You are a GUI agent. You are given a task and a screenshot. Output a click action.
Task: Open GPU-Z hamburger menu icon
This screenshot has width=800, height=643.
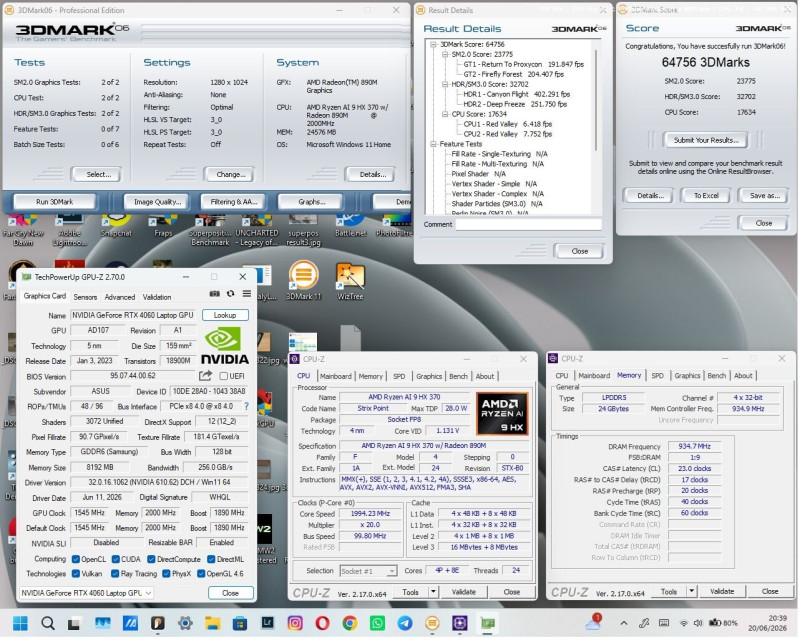(247, 294)
